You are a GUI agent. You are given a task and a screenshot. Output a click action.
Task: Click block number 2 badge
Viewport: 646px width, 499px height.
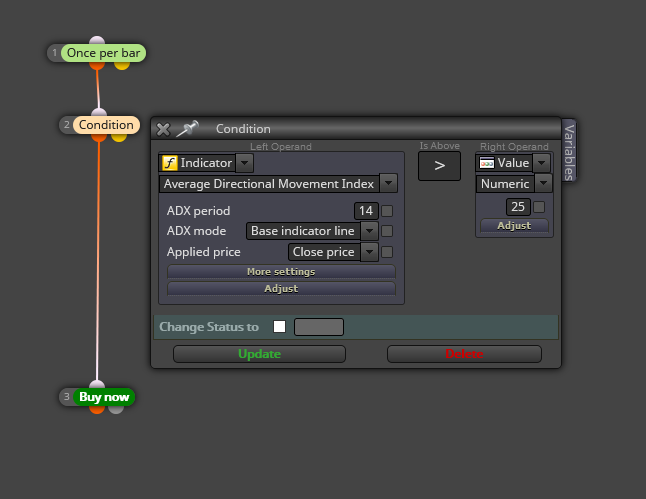pos(66,125)
